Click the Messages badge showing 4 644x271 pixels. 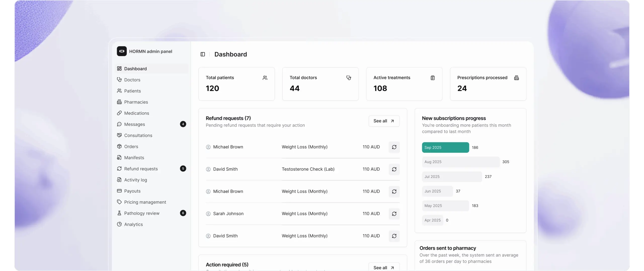pyautogui.click(x=183, y=124)
